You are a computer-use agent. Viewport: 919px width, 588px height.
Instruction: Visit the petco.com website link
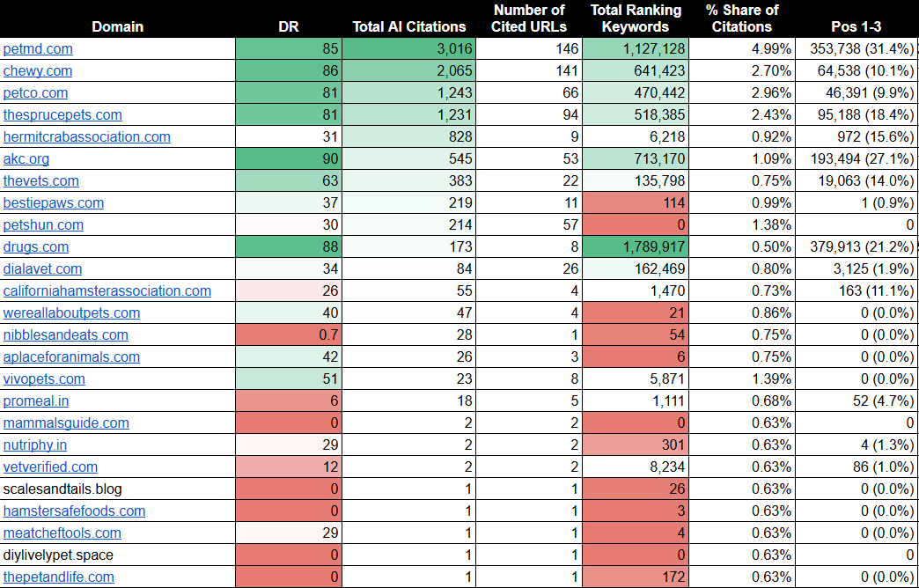pos(35,93)
